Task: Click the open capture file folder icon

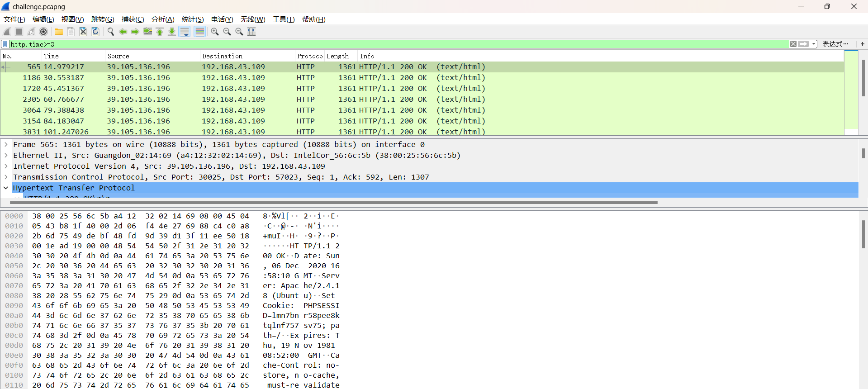Action: (59, 32)
